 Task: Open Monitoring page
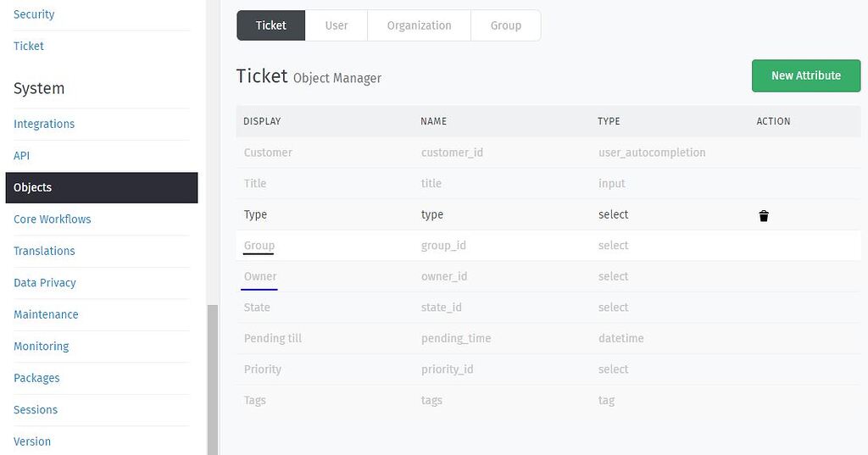(41, 347)
